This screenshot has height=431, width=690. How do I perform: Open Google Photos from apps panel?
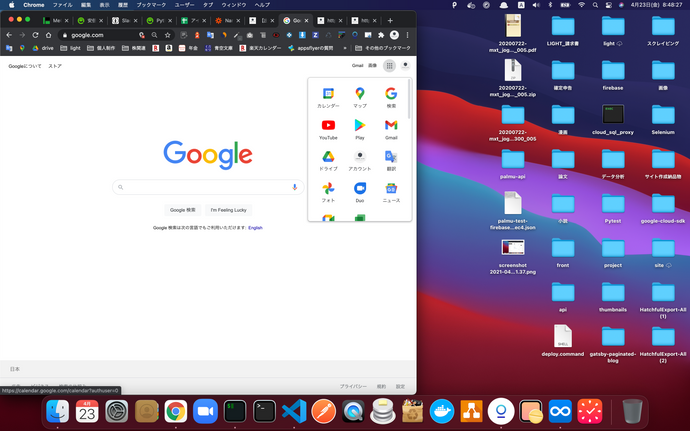click(x=328, y=191)
